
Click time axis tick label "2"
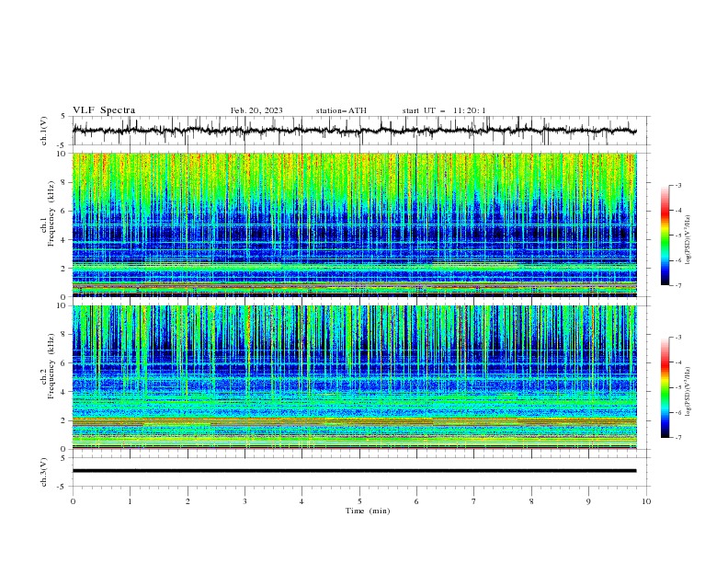click(x=188, y=501)
